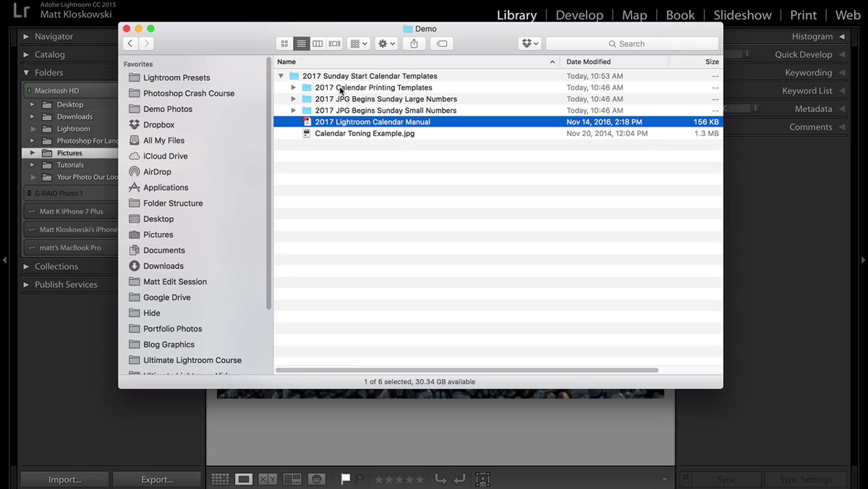Viewport: 868px width, 489px height.
Task: Open Applications in the Finder sidebar
Action: pos(165,187)
